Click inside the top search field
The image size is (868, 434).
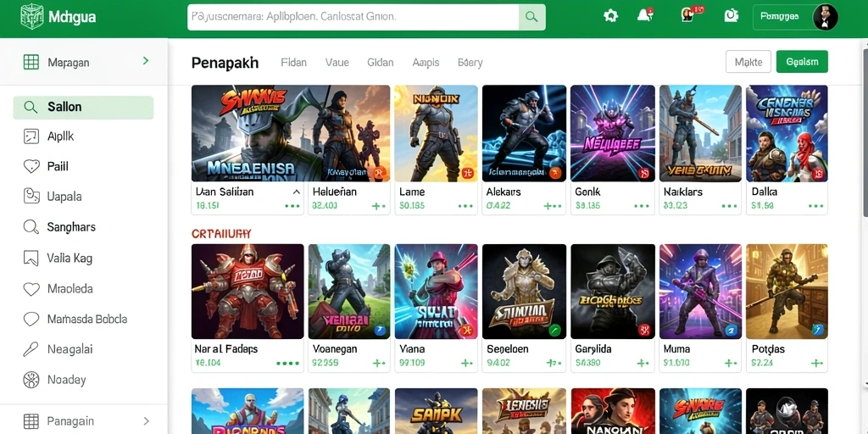pyautogui.click(x=353, y=17)
